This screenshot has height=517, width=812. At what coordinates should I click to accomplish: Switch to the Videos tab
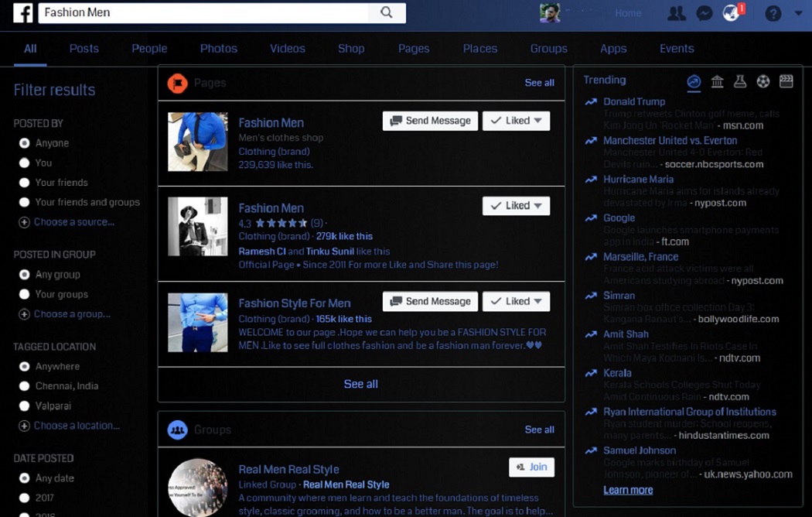288,49
